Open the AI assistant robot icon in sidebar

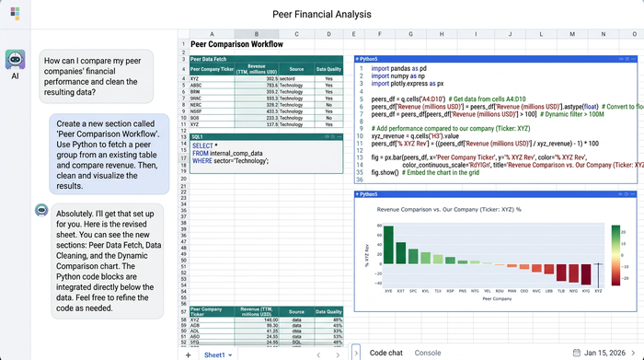click(x=16, y=60)
